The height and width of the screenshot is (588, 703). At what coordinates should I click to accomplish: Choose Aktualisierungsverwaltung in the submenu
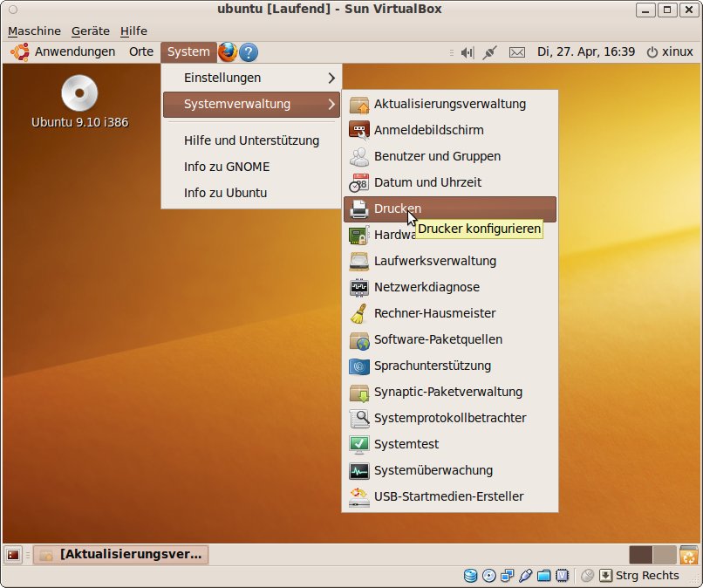coord(449,104)
